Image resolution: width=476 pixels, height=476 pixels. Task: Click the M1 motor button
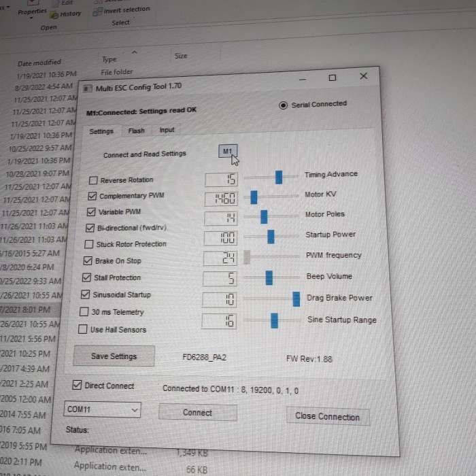click(x=228, y=151)
